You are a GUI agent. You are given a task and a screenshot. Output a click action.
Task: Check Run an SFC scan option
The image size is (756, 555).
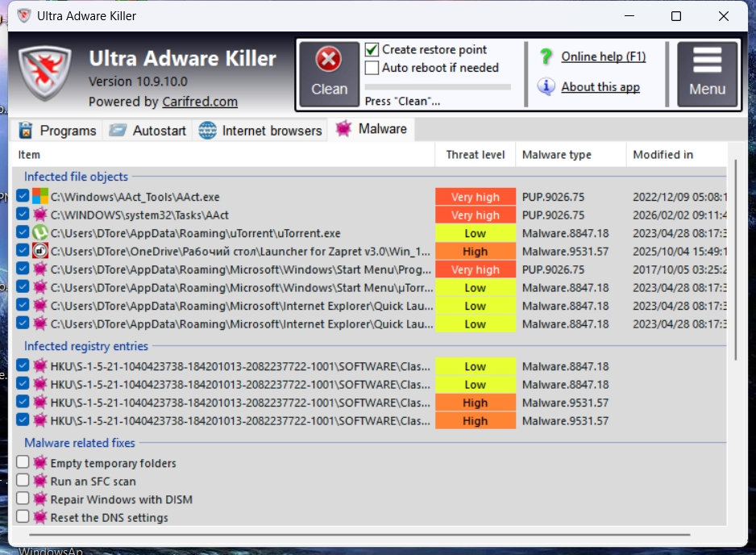pos(23,481)
